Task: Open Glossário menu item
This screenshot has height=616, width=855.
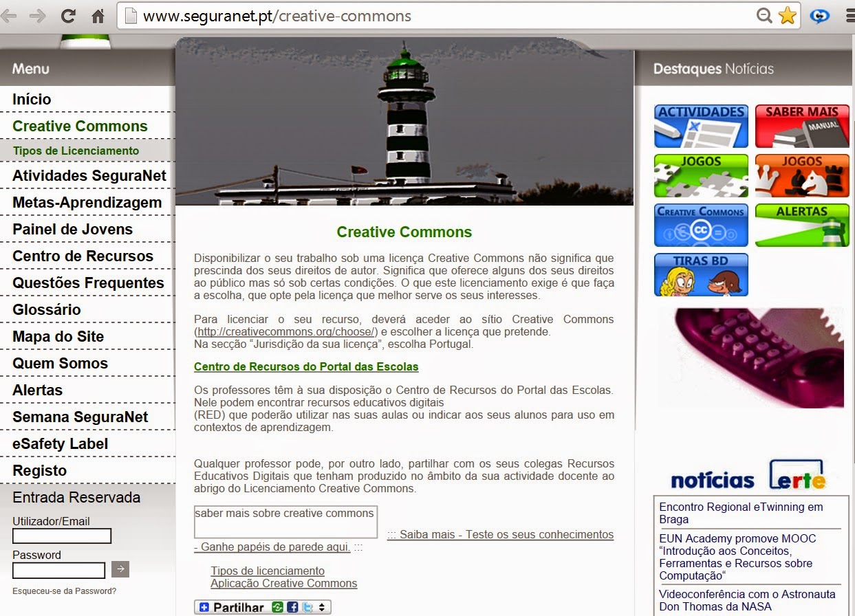Action: click(x=47, y=309)
